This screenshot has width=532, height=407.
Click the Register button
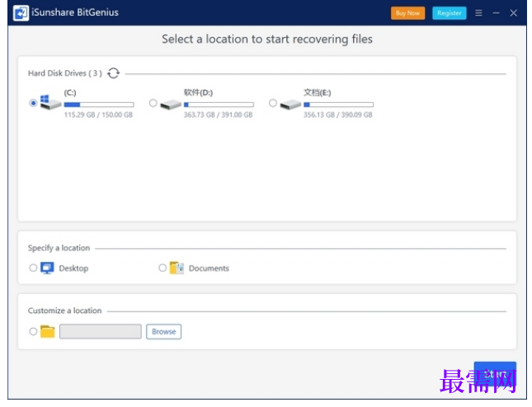point(450,13)
